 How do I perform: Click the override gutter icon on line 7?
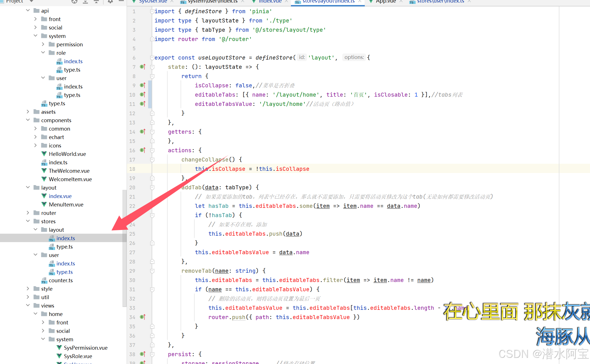click(143, 67)
